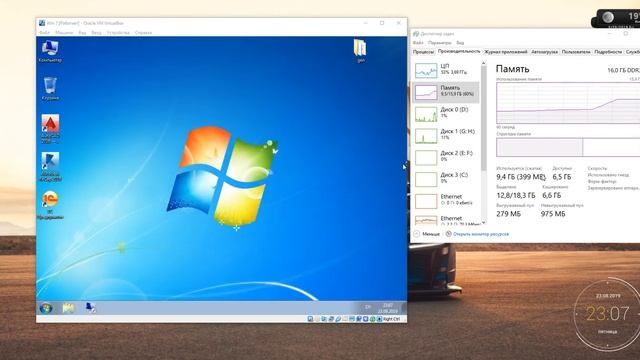Click the sidebar scrollbar up arrow

[484, 63]
